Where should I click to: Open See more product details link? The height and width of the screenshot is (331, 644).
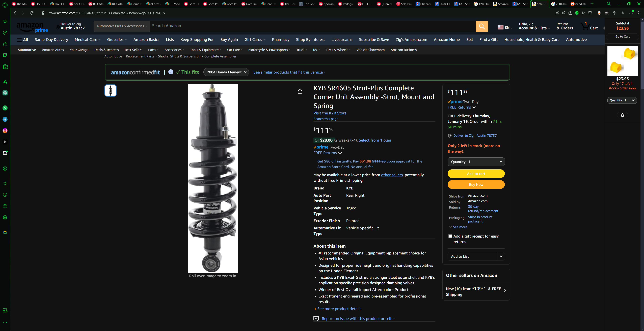point(339,309)
